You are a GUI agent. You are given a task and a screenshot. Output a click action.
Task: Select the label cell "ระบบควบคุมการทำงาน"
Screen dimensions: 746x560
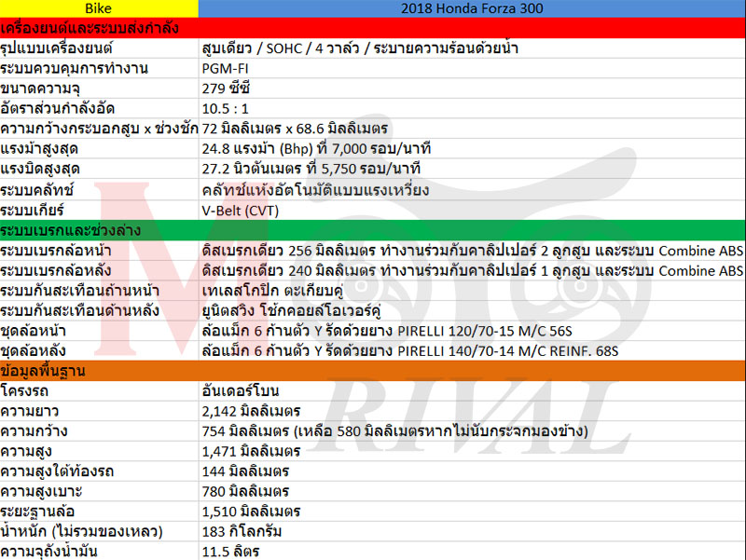[x=99, y=68]
